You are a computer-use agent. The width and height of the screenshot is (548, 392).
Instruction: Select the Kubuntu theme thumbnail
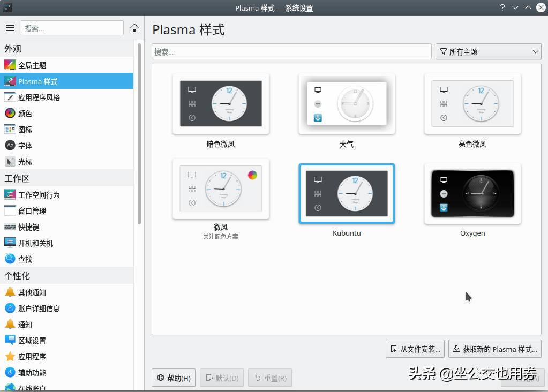347,193
